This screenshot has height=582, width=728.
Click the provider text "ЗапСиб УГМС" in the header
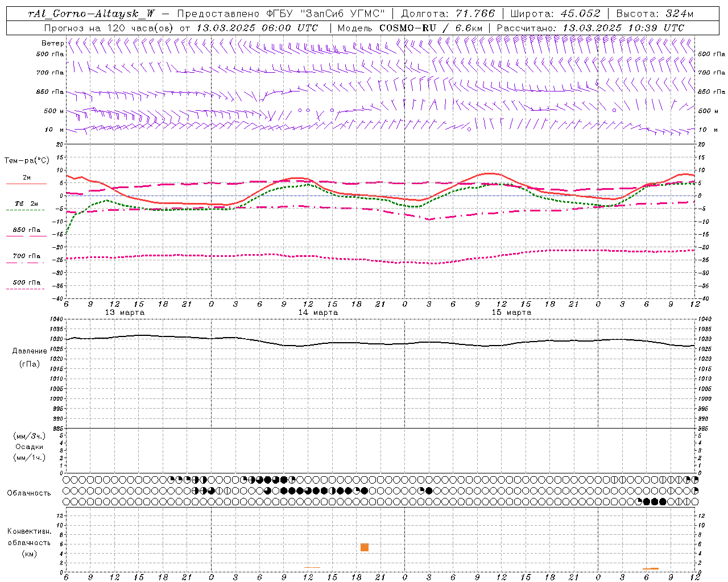pyautogui.click(x=342, y=14)
